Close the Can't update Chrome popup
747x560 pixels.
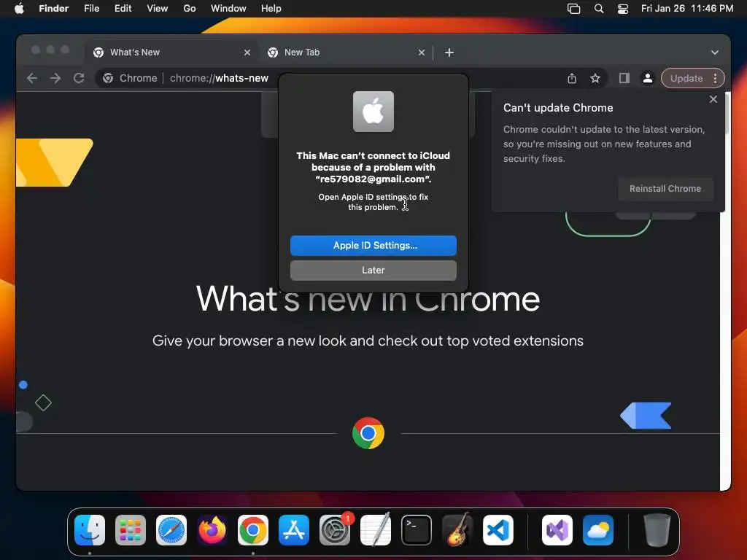713,99
